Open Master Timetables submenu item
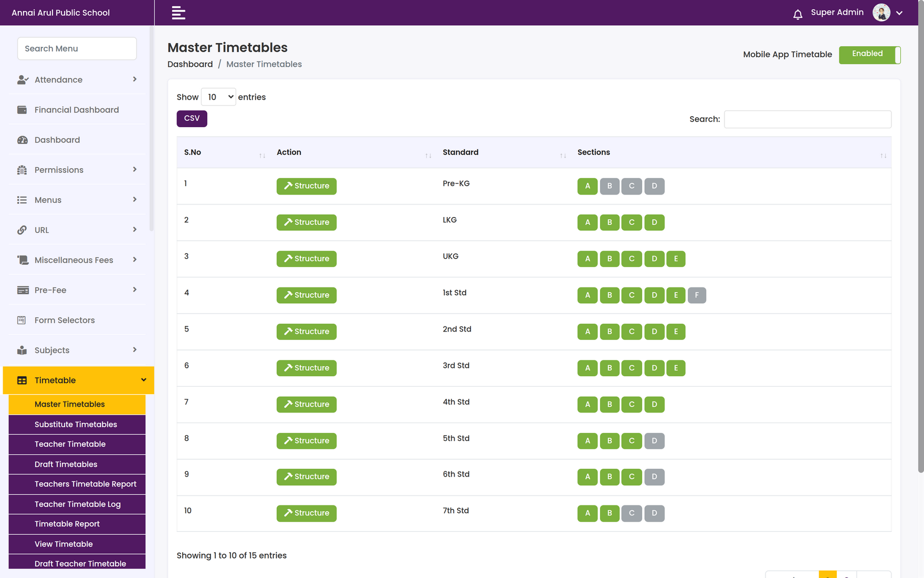 pos(77,404)
